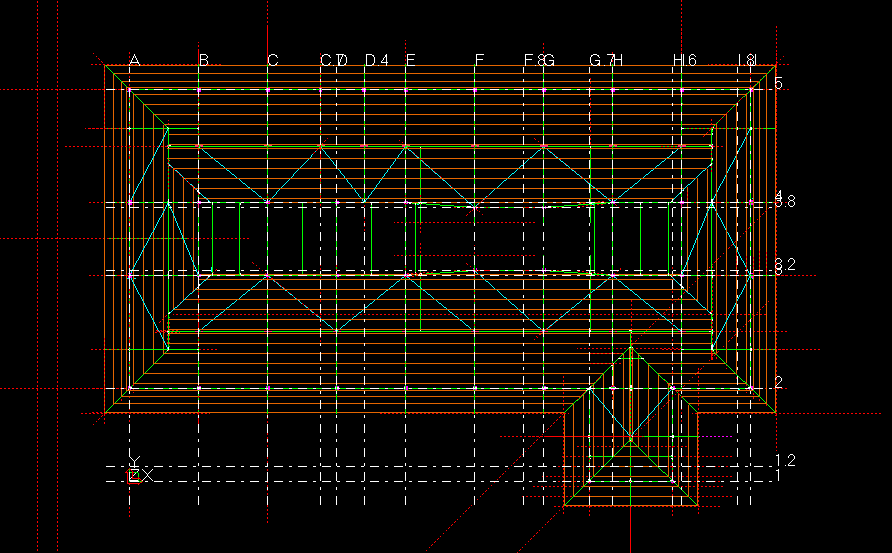Image resolution: width=892 pixels, height=553 pixels.
Task: Select the node at grid B and row 5
Action: pyautogui.click(x=198, y=90)
